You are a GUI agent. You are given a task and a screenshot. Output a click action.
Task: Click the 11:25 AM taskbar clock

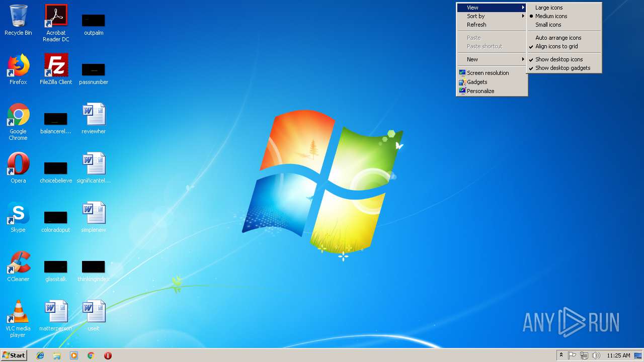[x=618, y=355]
